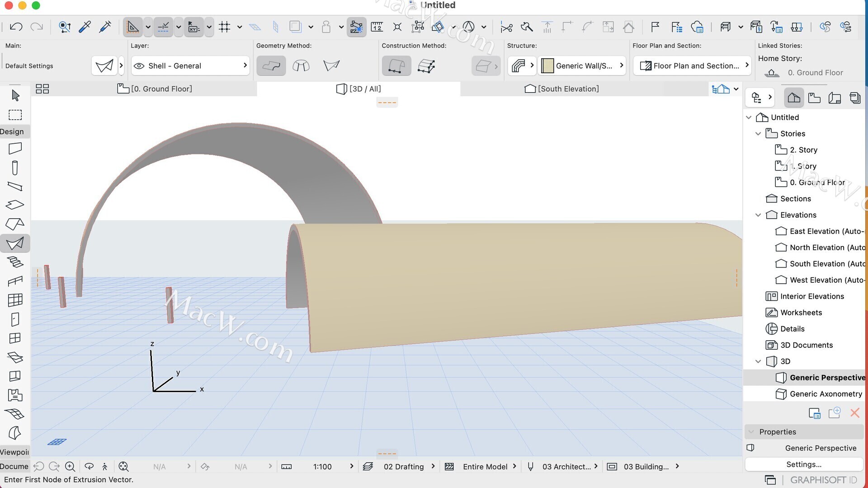This screenshot has height=488, width=868.
Task: Select the Slab tool
Action: pyautogui.click(x=15, y=205)
